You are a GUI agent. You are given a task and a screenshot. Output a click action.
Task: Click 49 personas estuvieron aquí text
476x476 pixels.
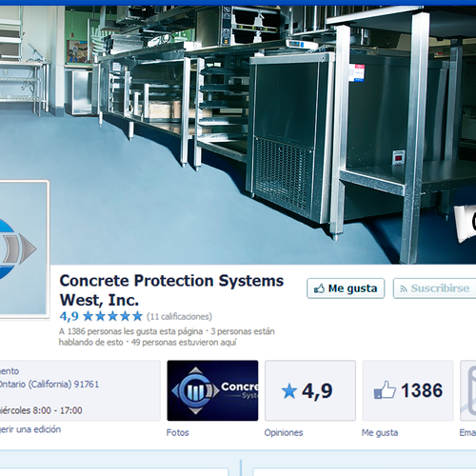pos(184,343)
